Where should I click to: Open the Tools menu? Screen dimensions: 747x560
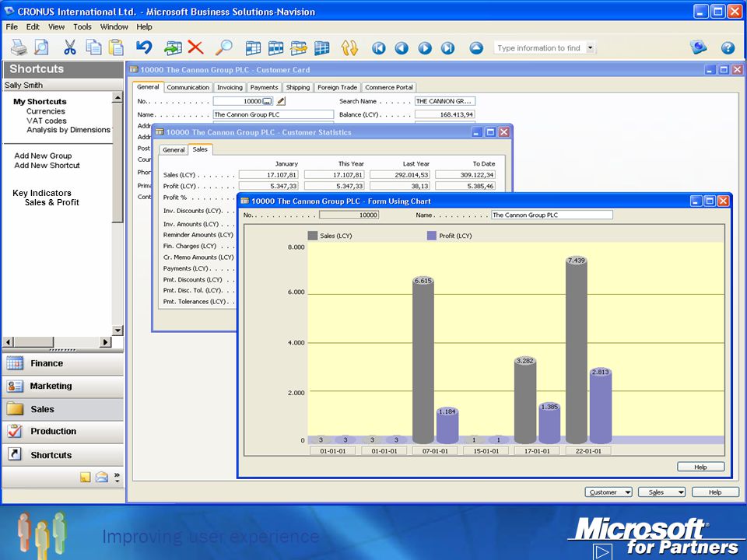82,26
